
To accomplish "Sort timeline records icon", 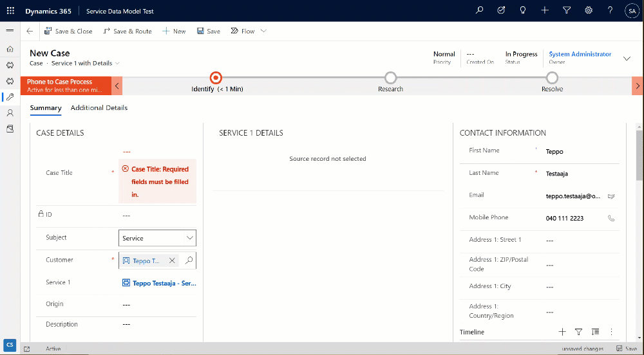I will click(595, 332).
